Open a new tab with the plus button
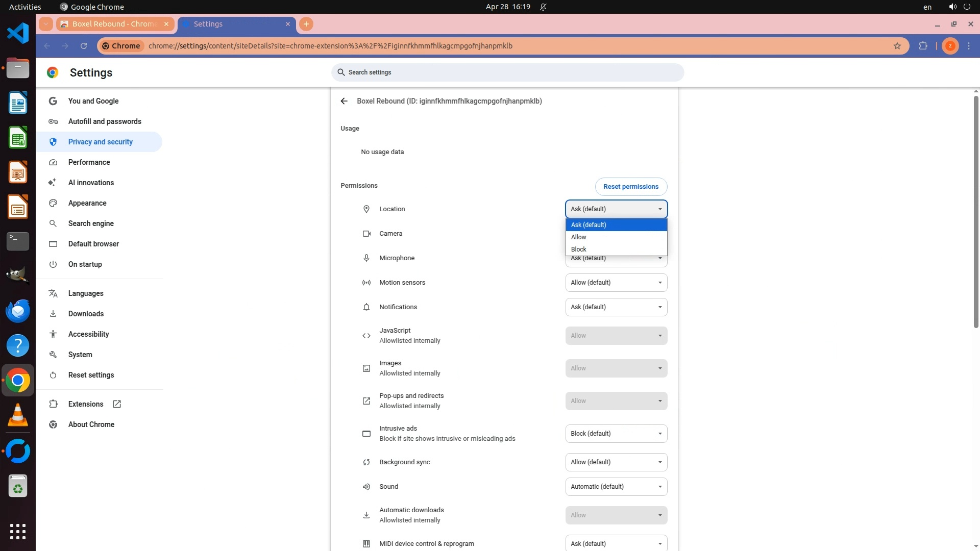The image size is (980, 551). click(x=306, y=24)
